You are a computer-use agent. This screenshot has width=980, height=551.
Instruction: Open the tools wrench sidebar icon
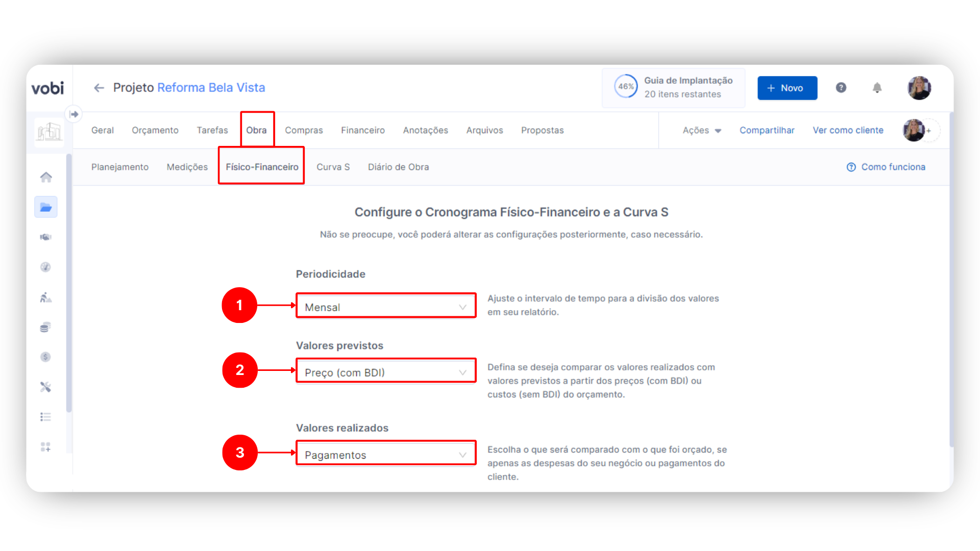point(46,387)
